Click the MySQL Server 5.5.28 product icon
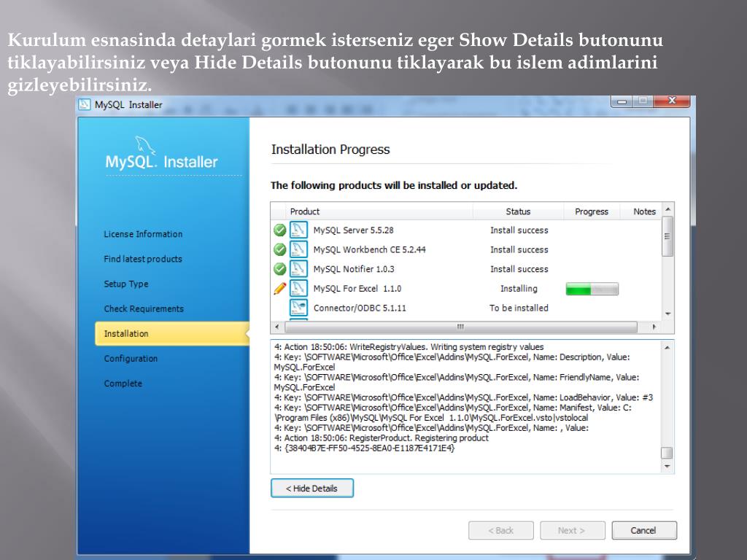The image size is (747, 560). click(x=298, y=230)
